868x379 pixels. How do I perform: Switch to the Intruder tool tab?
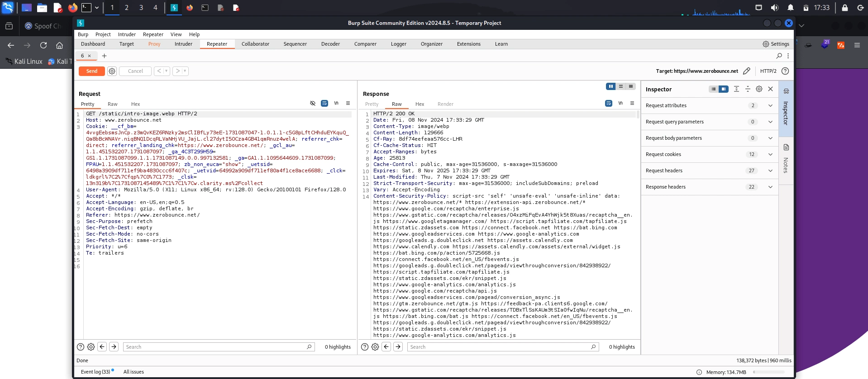point(183,44)
